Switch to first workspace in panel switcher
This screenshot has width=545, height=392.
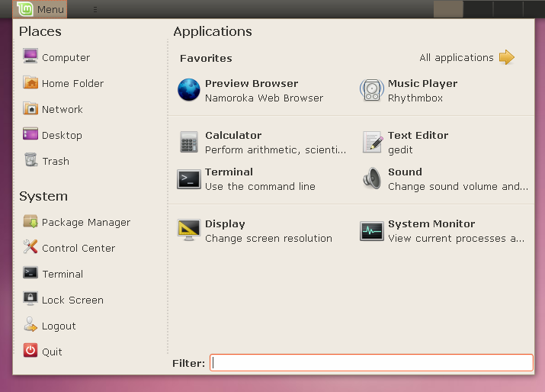tap(448, 9)
